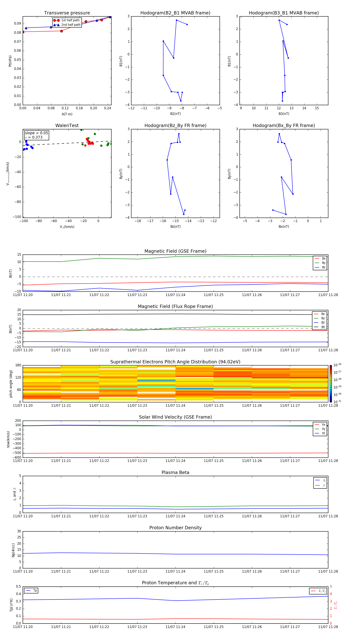
Task: Click the red "Te/Tp" right axis label
Action: point(336,605)
